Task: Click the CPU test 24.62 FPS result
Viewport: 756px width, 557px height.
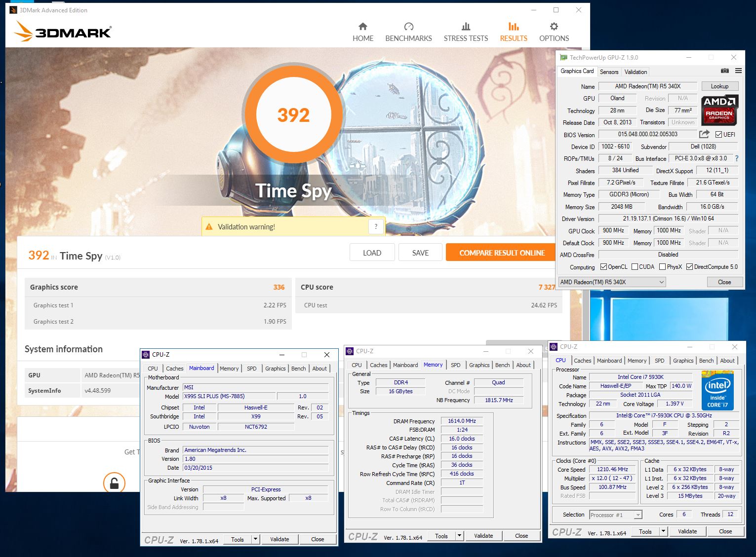Action: pos(429,305)
